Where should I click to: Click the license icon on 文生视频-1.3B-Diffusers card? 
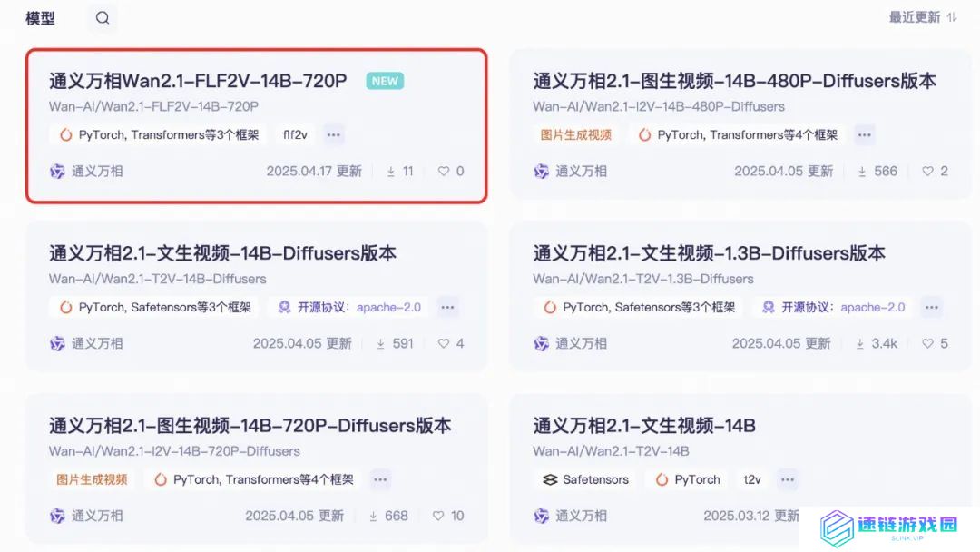click(769, 307)
